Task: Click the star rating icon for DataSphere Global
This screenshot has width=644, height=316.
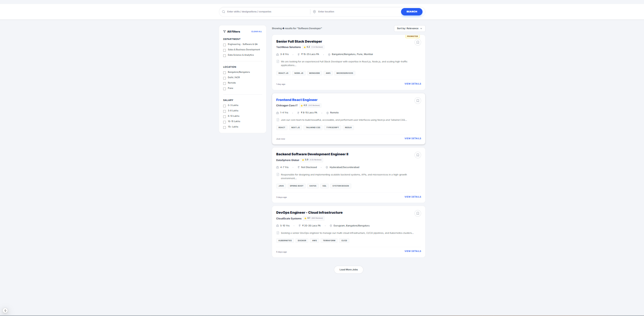Action: (303, 160)
